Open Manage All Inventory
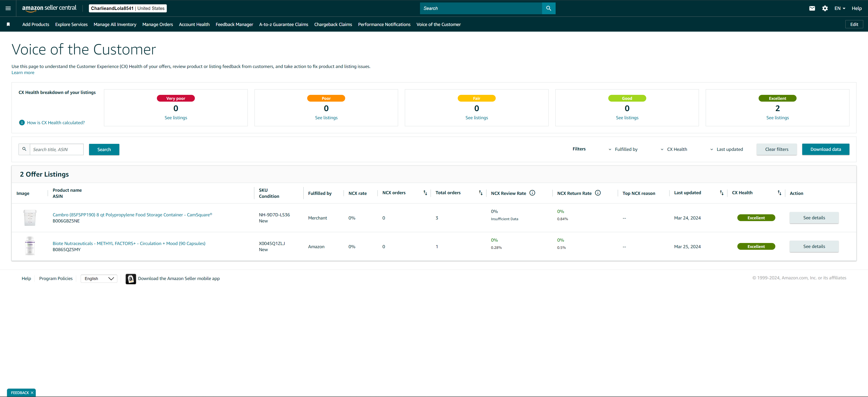This screenshot has width=868, height=397. [115, 25]
